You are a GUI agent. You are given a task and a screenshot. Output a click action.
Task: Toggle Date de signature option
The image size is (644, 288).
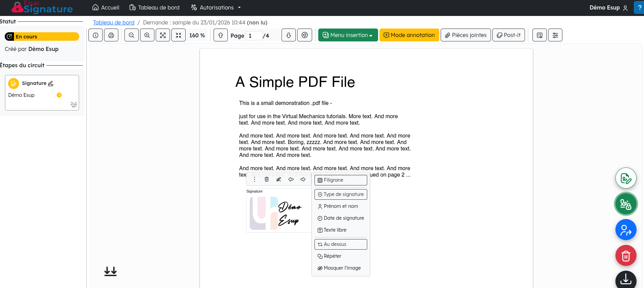[341, 218]
